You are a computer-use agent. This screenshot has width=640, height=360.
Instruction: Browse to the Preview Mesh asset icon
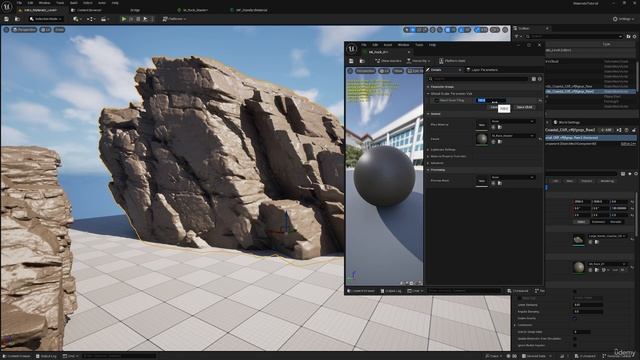pyautogui.click(x=500, y=183)
